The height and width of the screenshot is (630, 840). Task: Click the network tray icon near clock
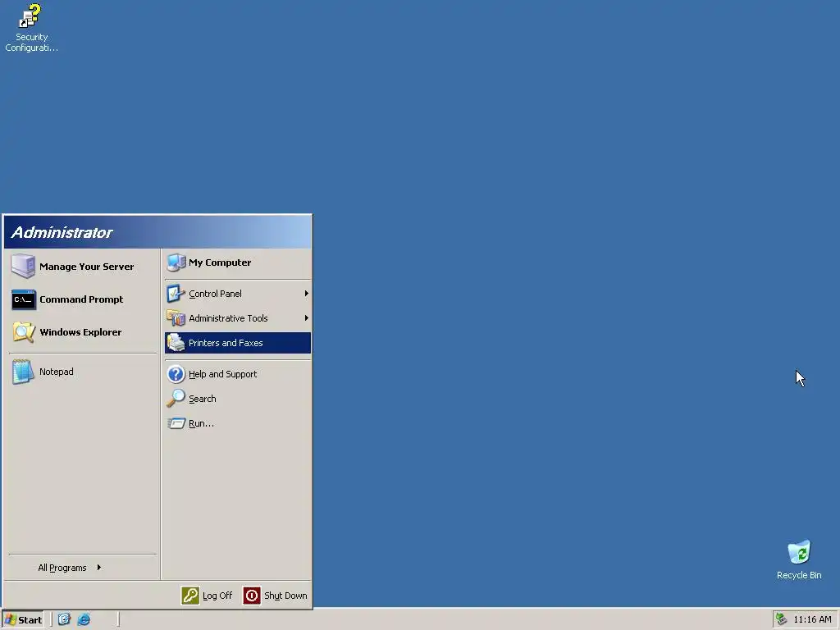pyautogui.click(x=782, y=619)
